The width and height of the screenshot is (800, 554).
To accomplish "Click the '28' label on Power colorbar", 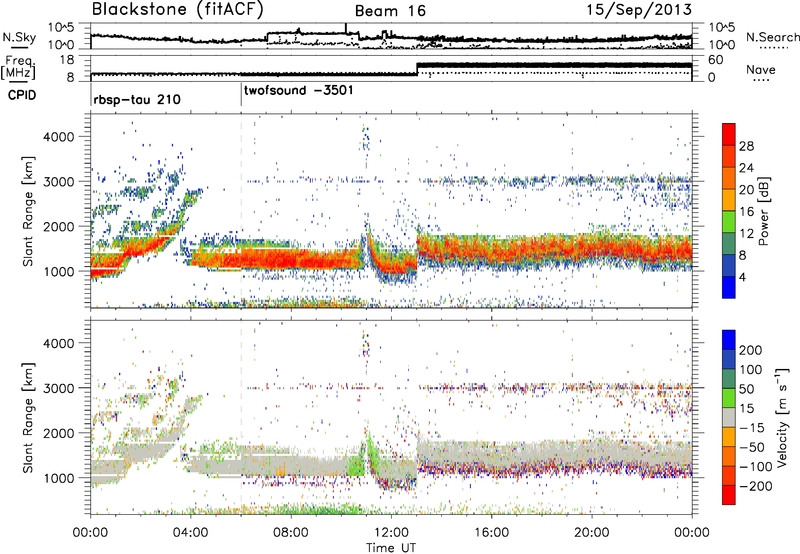I will pos(746,146).
